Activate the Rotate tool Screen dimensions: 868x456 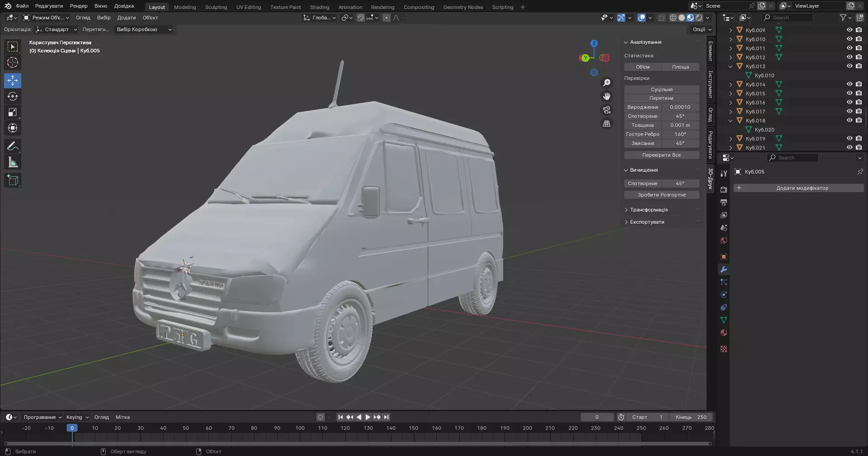(x=13, y=97)
